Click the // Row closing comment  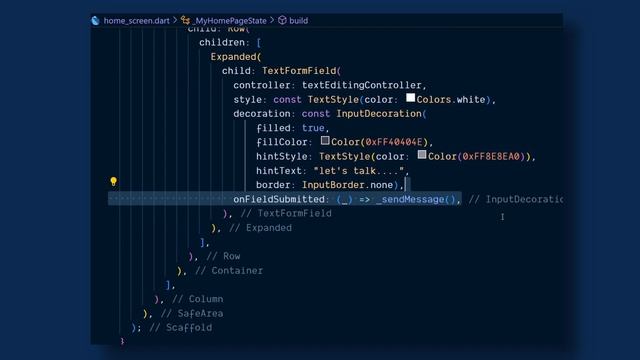[223, 256]
